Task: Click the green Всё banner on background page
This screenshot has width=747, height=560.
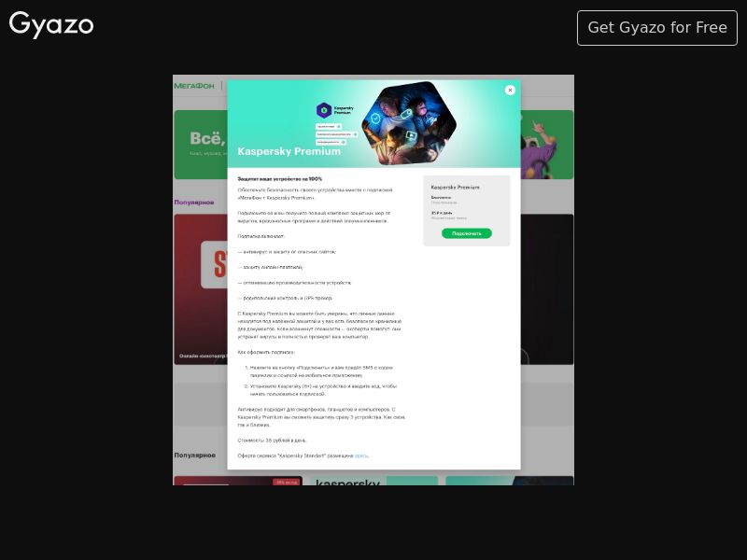Action: tap(201, 145)
